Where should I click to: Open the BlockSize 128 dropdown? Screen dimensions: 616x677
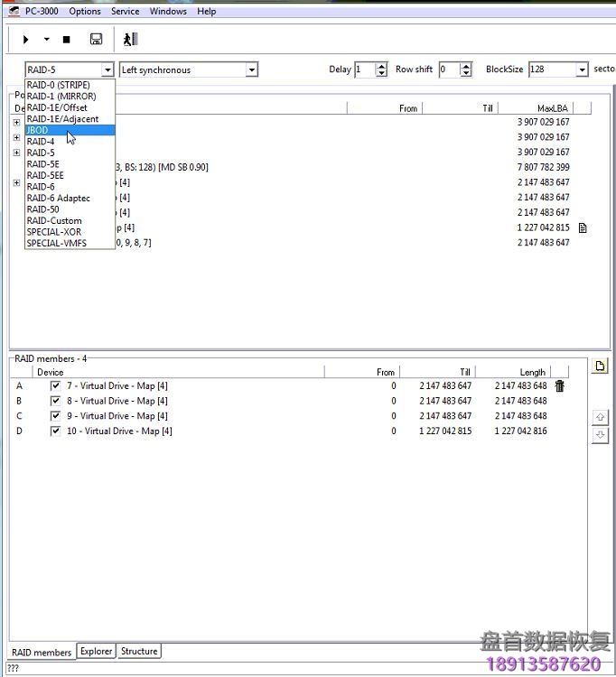click(583, 70)
